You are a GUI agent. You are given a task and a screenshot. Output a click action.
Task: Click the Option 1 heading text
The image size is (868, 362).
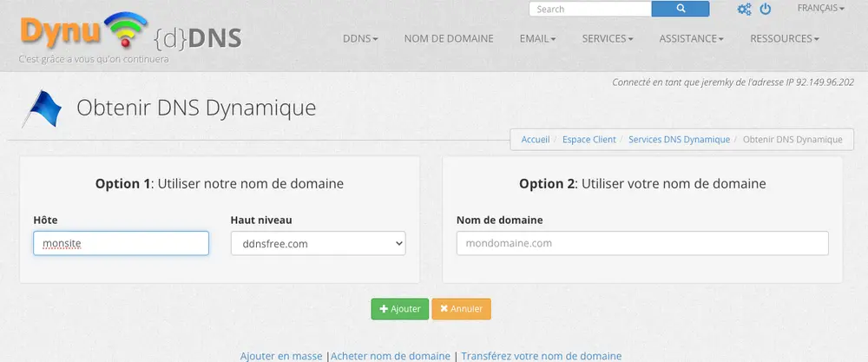point(220,184)
